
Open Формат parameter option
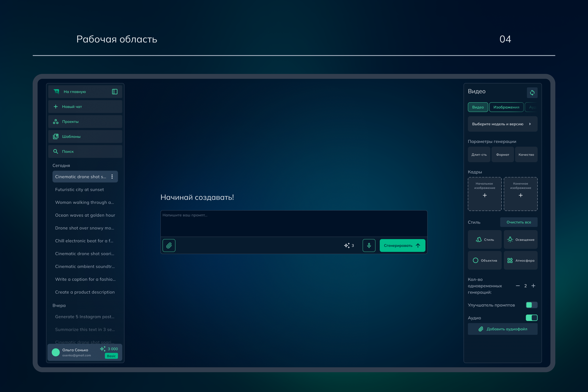point(503,155)
